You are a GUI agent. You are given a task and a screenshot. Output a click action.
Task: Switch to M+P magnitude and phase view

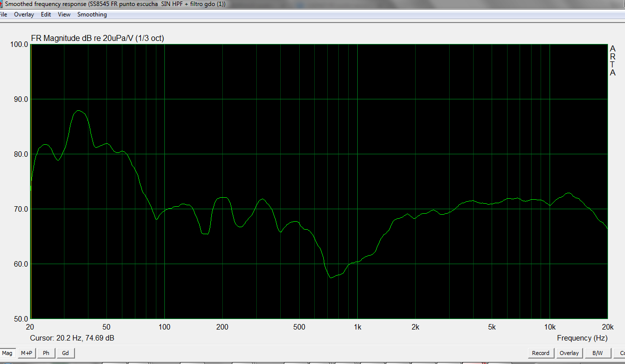pos(26,353)
